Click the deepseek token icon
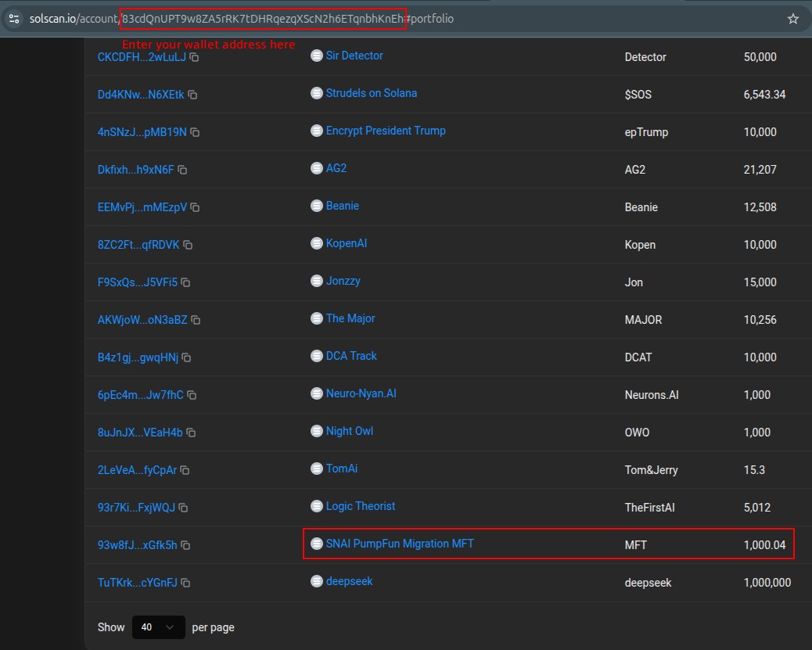Screen dimensions: 812x650 (316, 581)
